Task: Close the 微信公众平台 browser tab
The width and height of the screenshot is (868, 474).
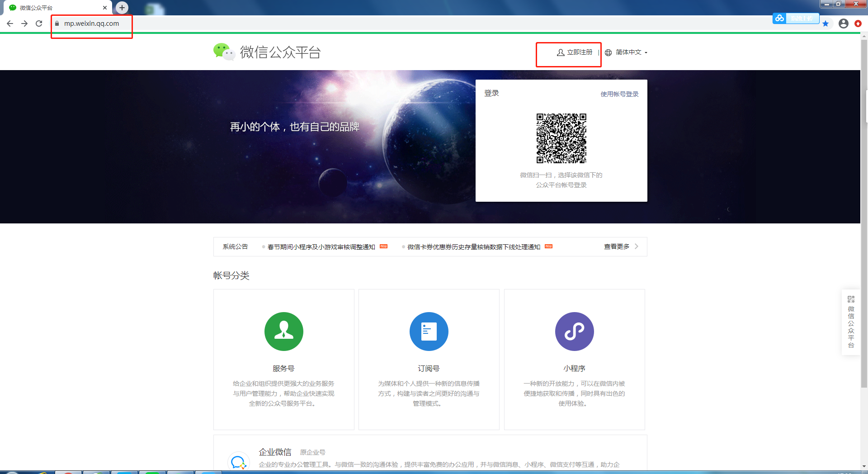Action: [105, 8]
